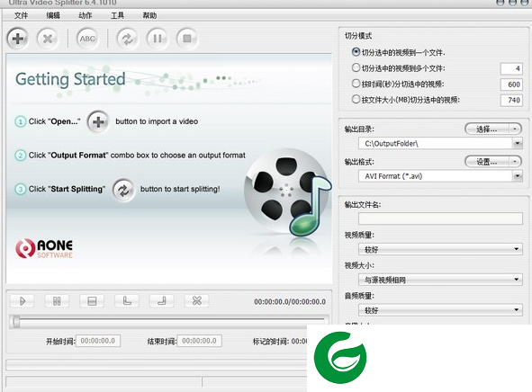The image size is (532, 392).
Task: Open the 视频大小 与源视频相同 dropdown
Action: click(440, 280)
